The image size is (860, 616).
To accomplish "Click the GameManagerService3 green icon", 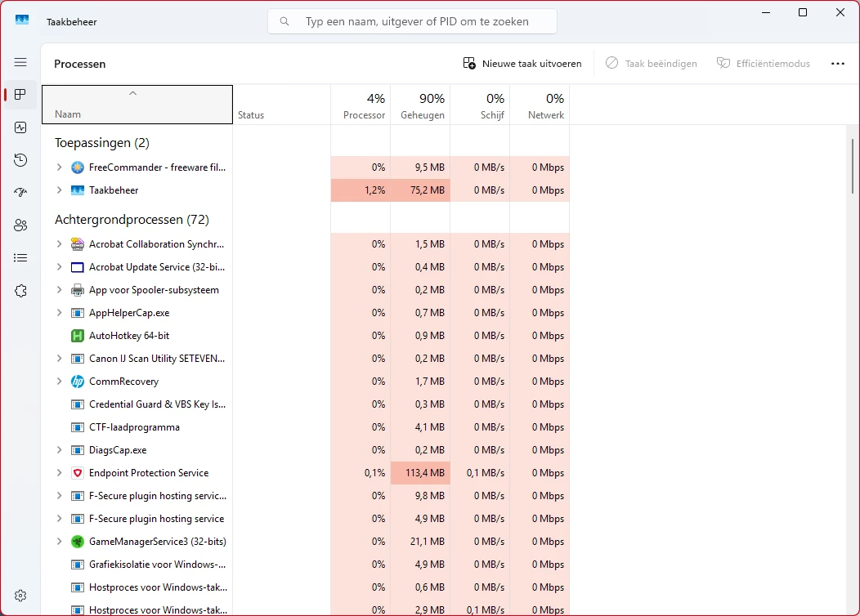I will pos(78,542).
